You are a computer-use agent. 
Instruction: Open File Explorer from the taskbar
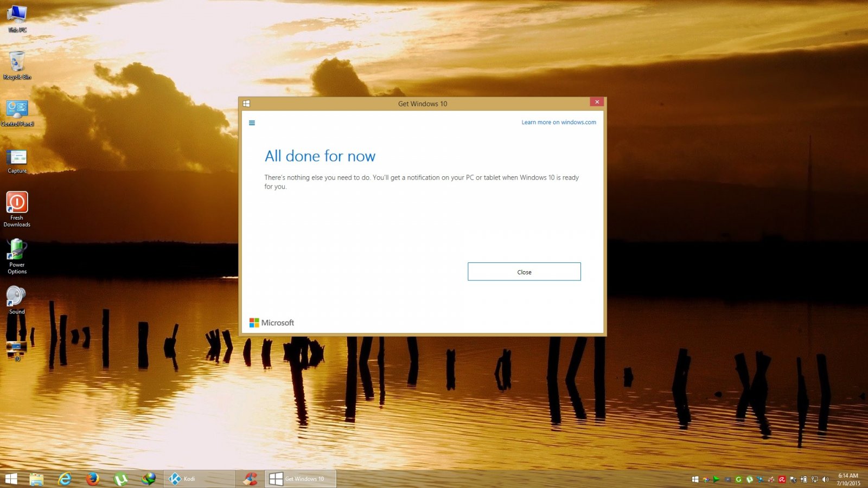click(x=36, y=479)
